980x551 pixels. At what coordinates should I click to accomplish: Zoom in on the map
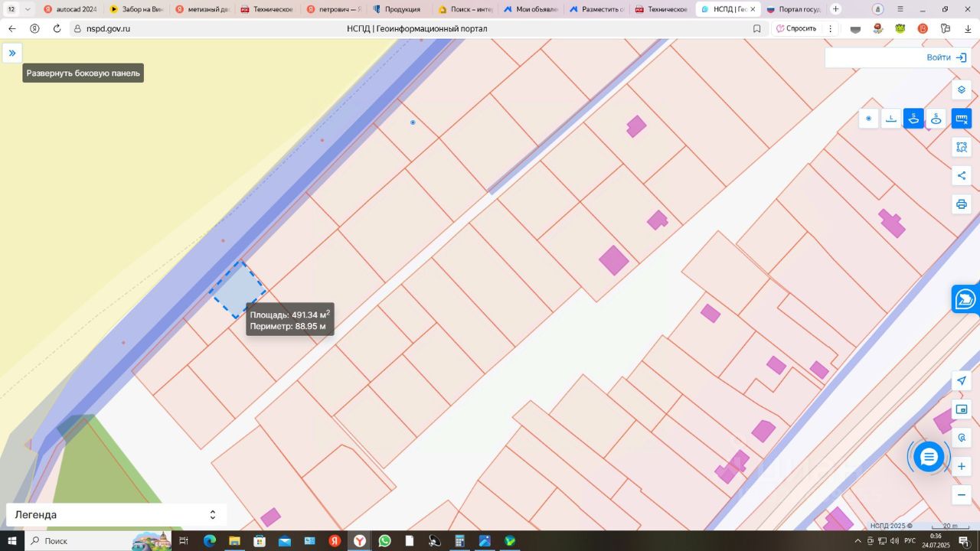962,466
